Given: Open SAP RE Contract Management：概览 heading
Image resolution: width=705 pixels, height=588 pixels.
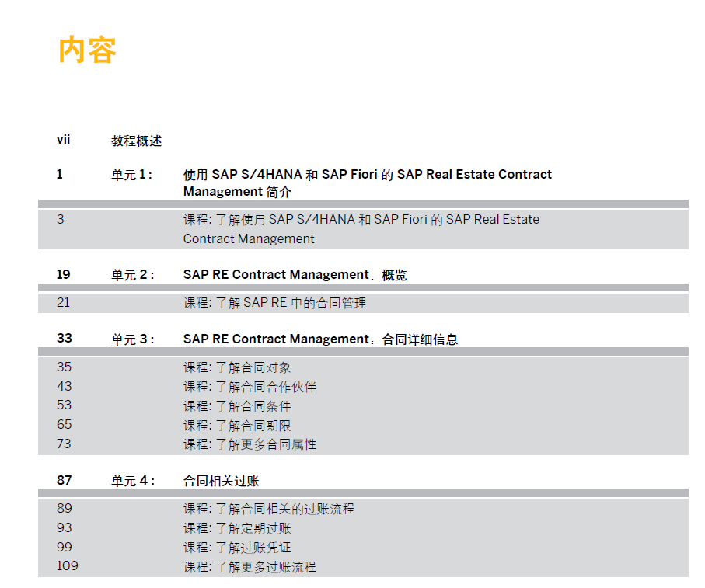Looking at the screenshot, I should [295, 275].
